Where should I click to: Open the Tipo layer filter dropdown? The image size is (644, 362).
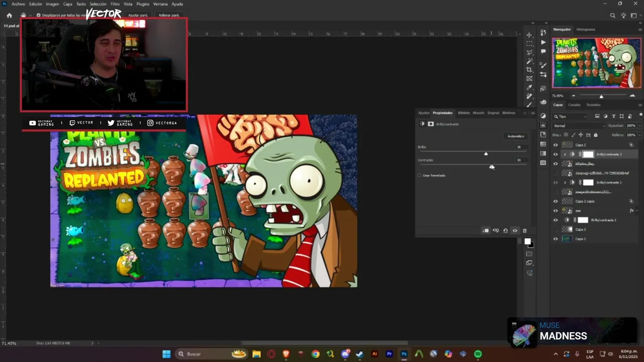571,116
